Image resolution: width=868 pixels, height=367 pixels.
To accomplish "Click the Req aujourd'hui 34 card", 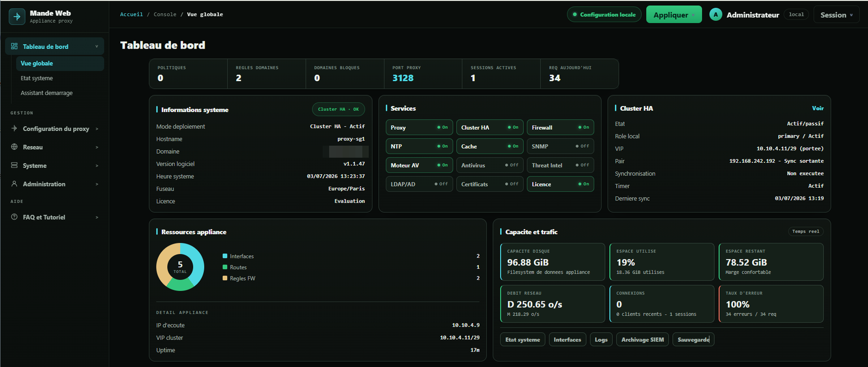I will 580,73.
